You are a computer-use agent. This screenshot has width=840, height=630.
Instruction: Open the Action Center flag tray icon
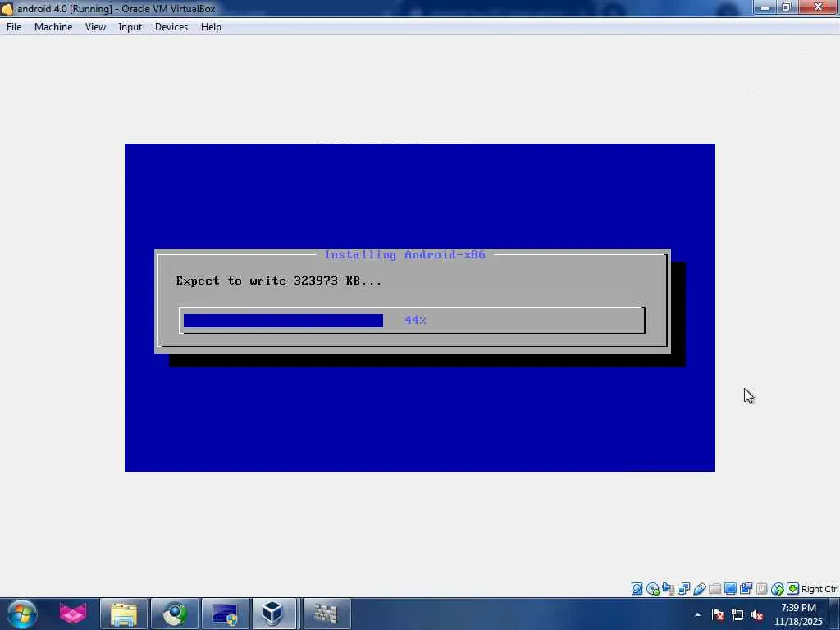(718, 615)
